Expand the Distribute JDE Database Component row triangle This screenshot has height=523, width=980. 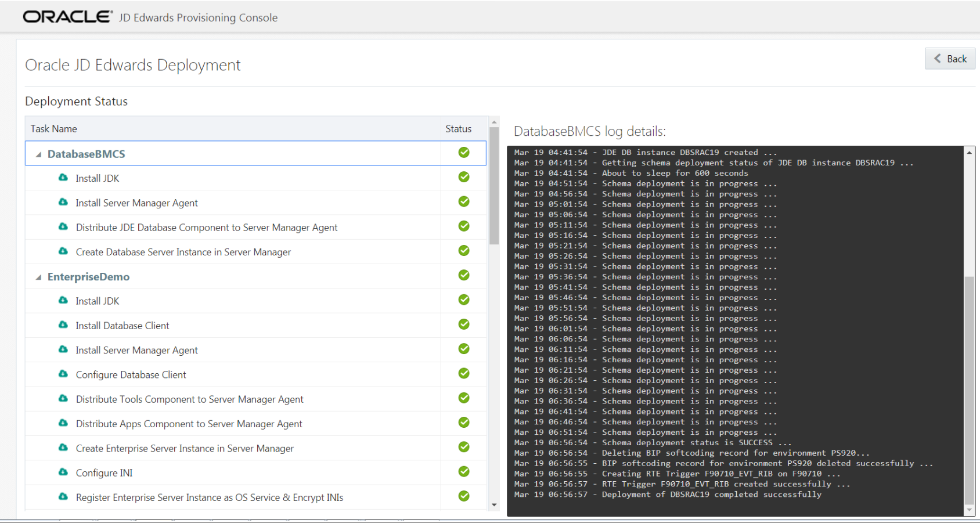pyautogui.click(x=63, y=227)
